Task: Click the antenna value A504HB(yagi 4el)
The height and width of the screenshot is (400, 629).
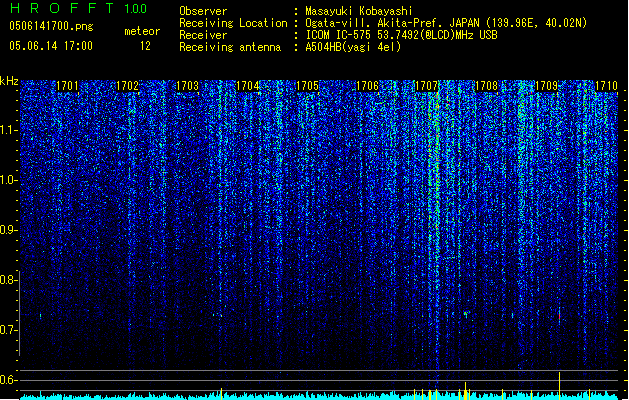Action: (x=353, y=47)
